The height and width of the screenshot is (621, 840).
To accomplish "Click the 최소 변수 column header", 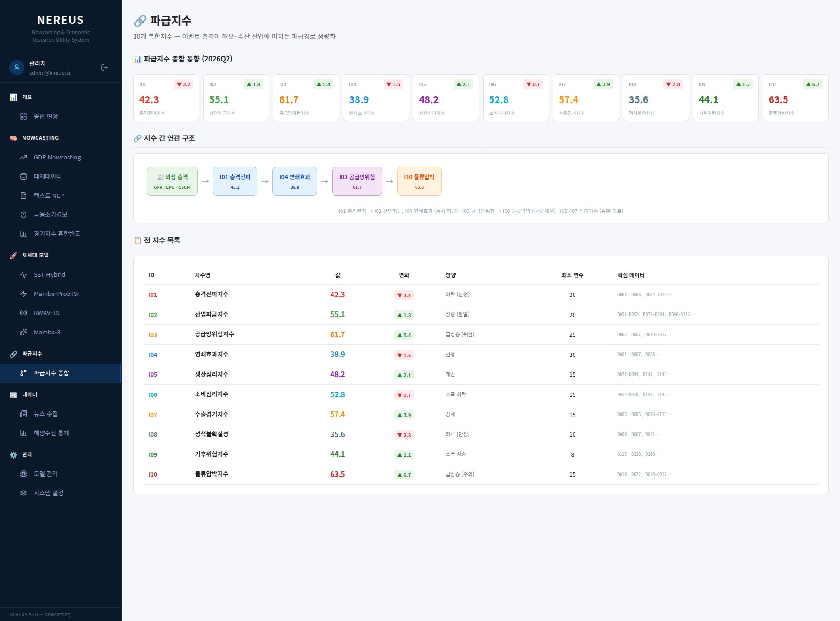I will click(572, 275).
